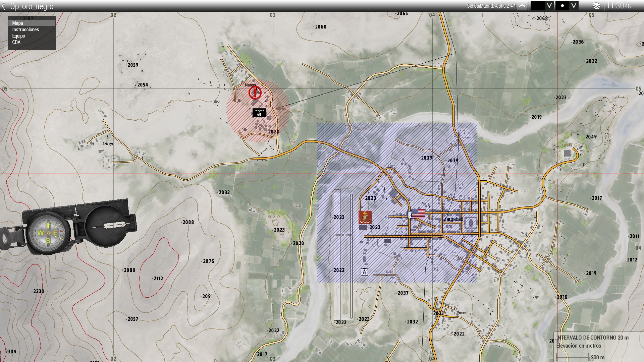Click the 2054 elevation label

[143, 85]
